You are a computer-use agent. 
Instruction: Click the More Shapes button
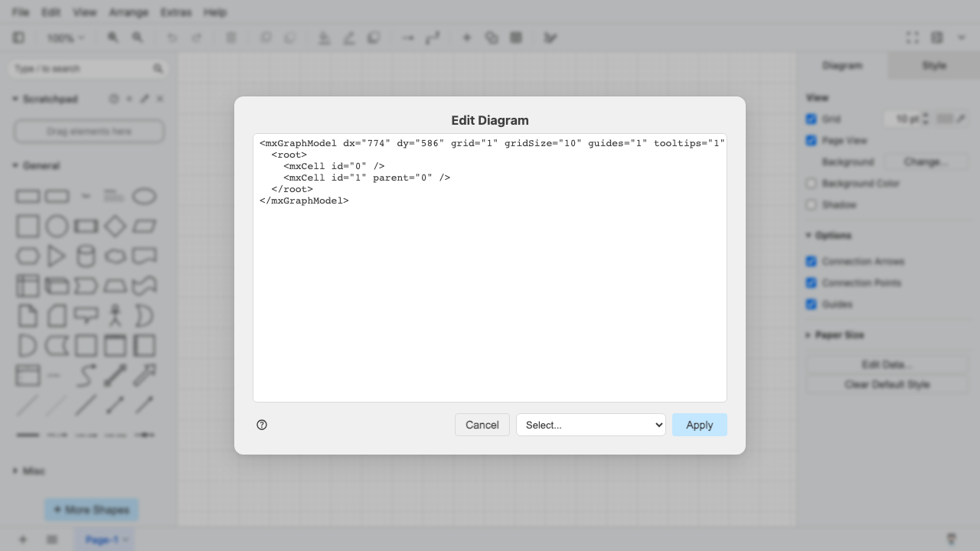91,510
